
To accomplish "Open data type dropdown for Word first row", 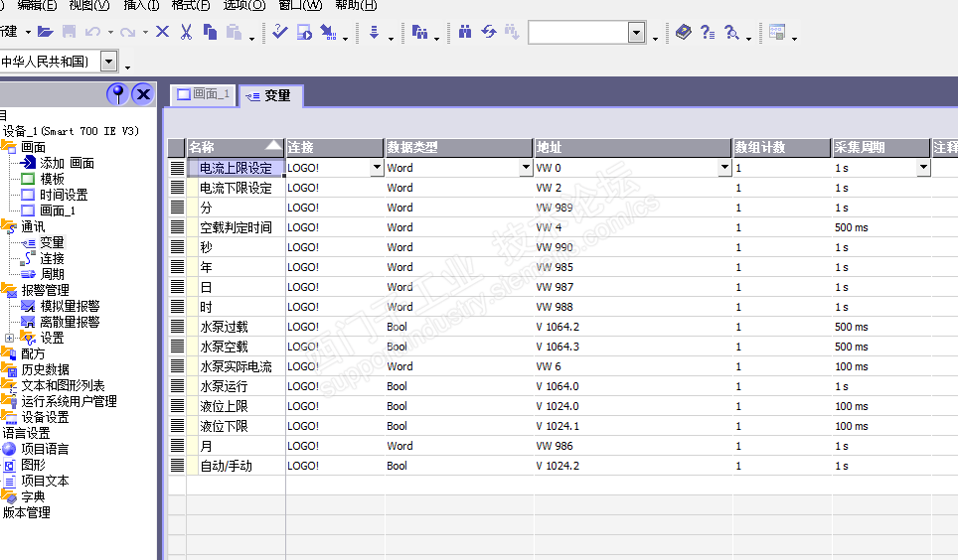I will (526, 168).
